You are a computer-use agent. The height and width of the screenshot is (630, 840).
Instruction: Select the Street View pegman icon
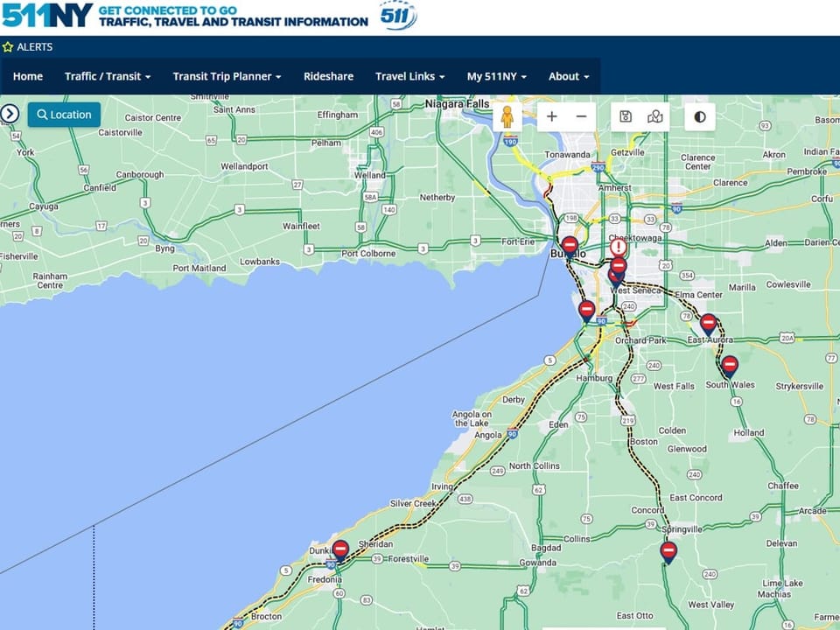pyautogui.click(x=507, y=116)
